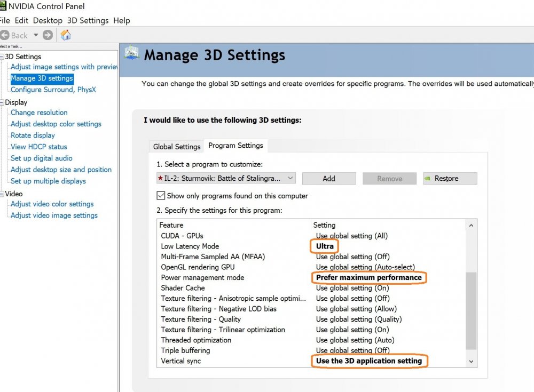Viewport: 534px width, 392px height.
Task: Open the Desktop menu
Action: [48, 20]
